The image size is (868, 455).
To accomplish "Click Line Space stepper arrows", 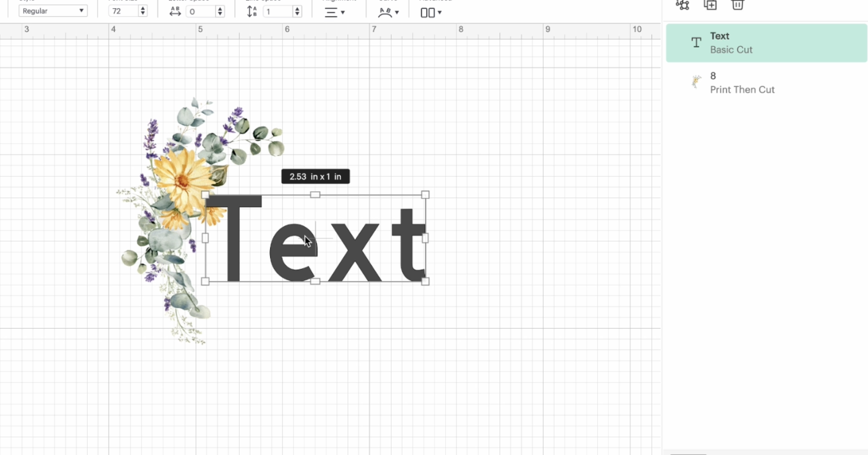I will 297,12.
